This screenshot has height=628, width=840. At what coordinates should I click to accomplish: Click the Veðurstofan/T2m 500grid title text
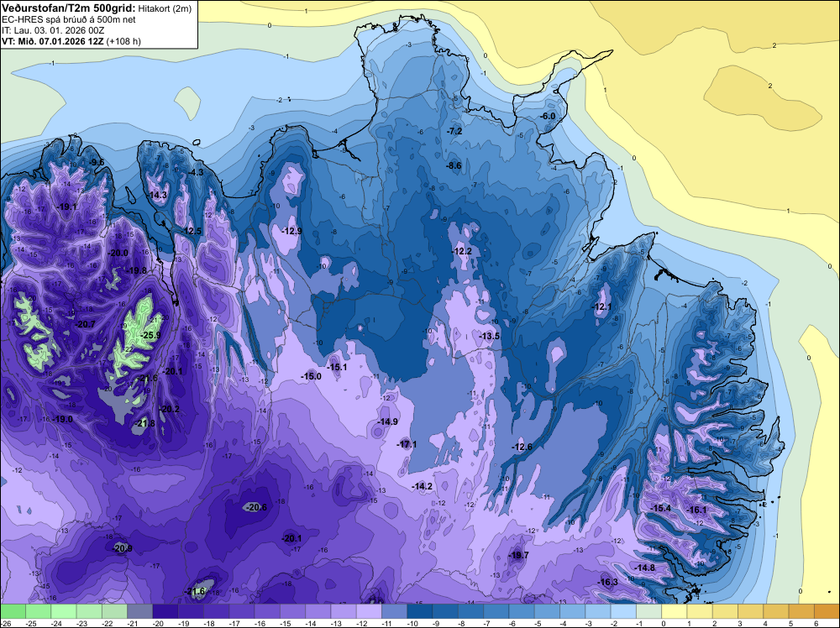(x=69, y=8)
